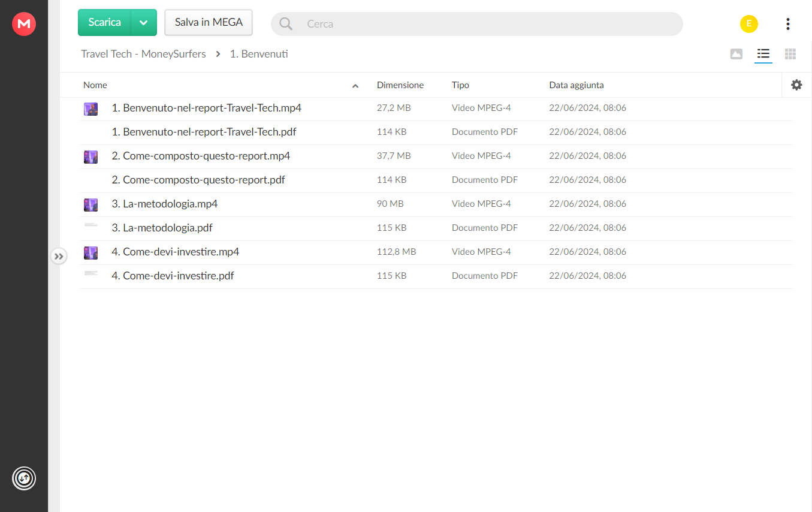Sort files by Data aggiunta column
Screen dimensions: 812x512
click(x=576, y=85)
